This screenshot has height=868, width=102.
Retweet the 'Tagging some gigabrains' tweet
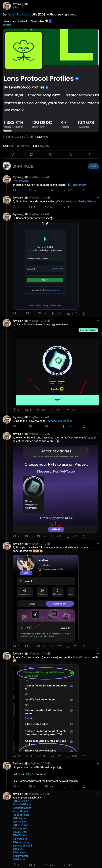[x=30, y=865]
